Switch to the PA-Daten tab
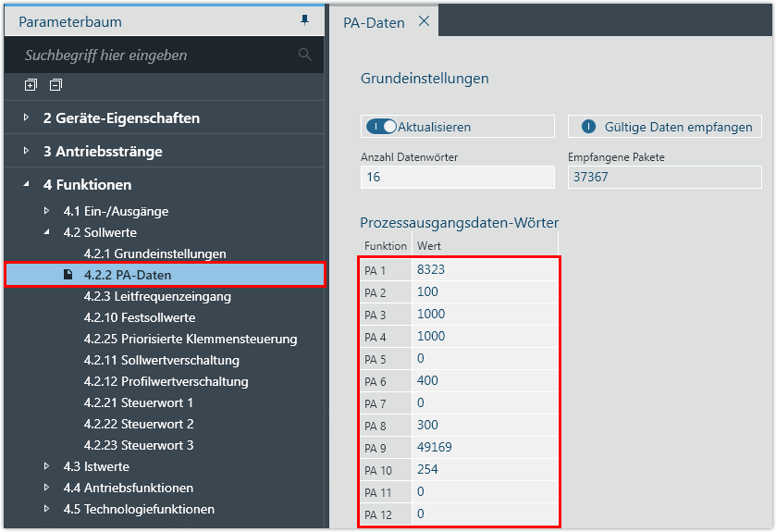Image resolution: width=776 pixels, height=532 pixels. coord(374,22)
